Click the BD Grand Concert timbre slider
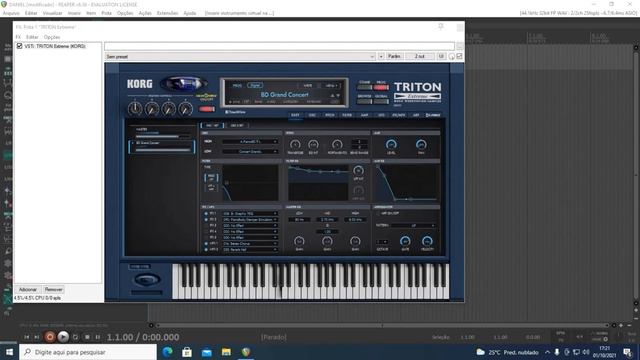640x360 pixels. (162, 150)
